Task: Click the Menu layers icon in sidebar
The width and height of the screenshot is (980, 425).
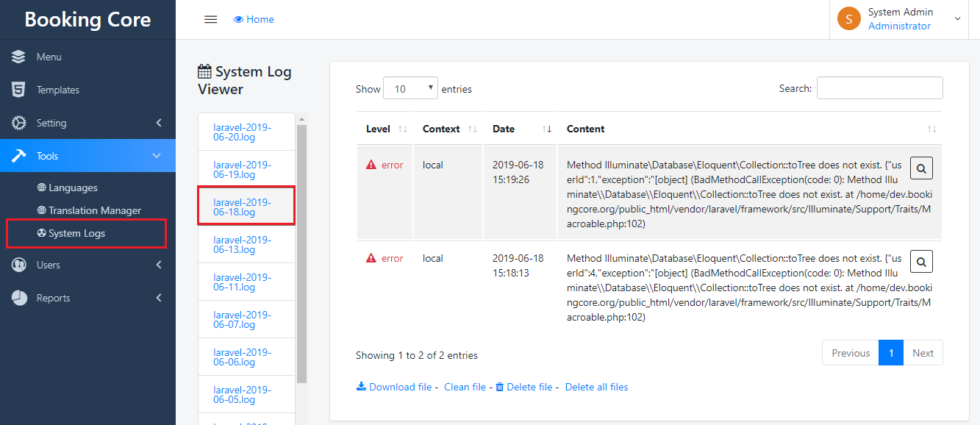Action: tap(19, 57)
